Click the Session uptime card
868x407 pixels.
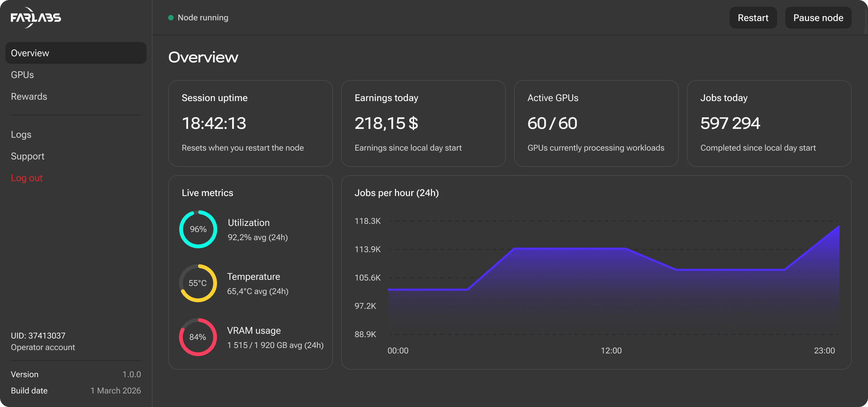coord(250,123)
